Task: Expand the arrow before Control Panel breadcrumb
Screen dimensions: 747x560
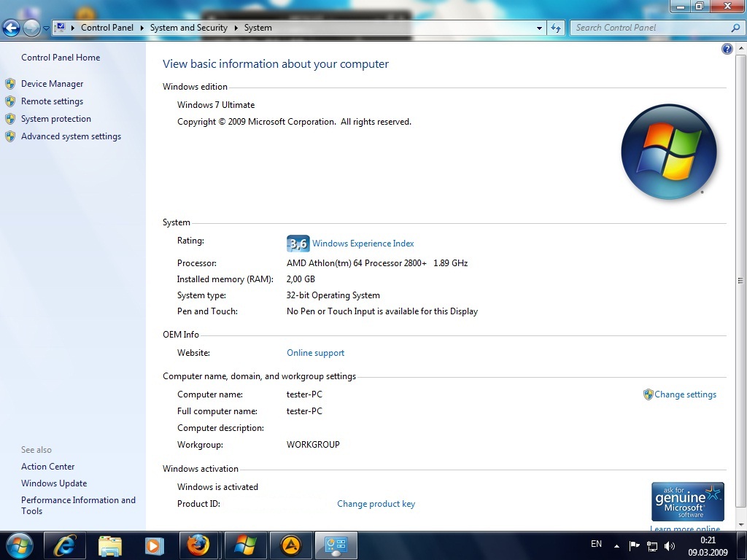Action: coord(73,28)
